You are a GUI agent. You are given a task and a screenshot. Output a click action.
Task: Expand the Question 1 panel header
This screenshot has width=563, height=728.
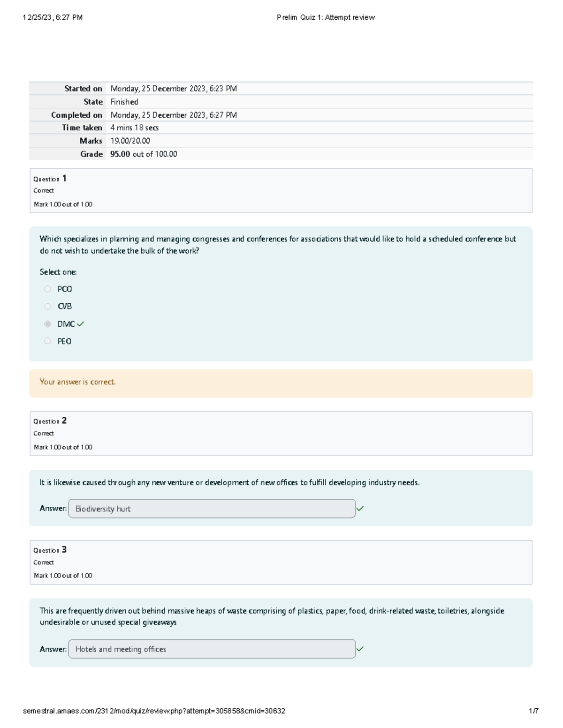click(49, 178)
